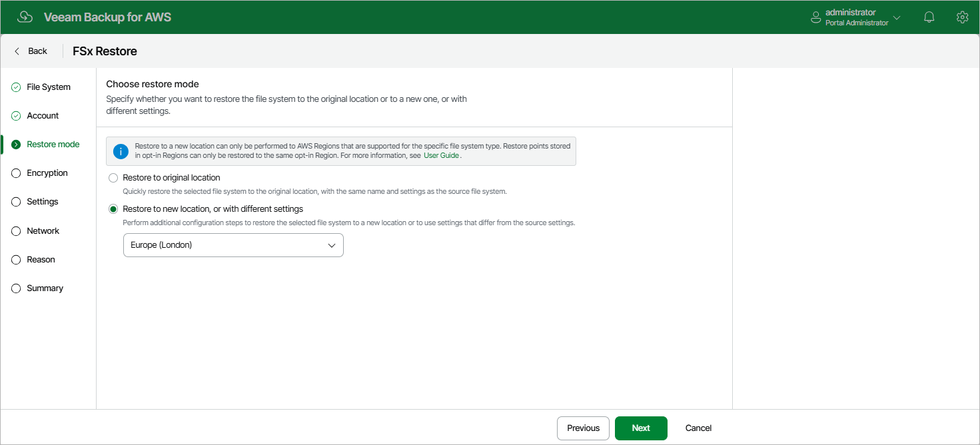
Task: Click the Back arrow icon
Action: tap(17, 51)
